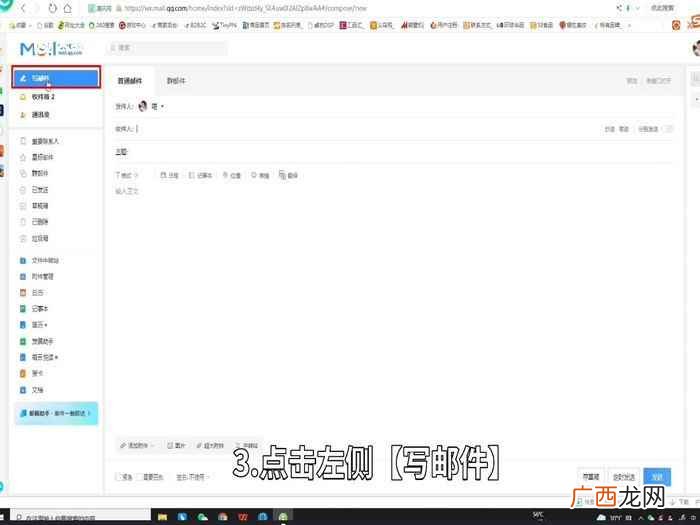Screen dimensions: 700x525
Task: Open 垃圾箱 spam folder
Action: coord(39,238)
